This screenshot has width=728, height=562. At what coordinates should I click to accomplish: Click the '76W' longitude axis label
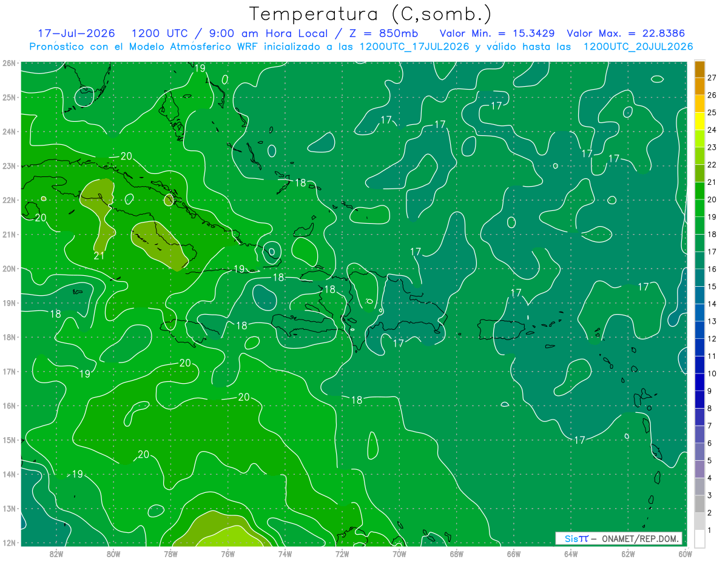(x=227, y=554)
